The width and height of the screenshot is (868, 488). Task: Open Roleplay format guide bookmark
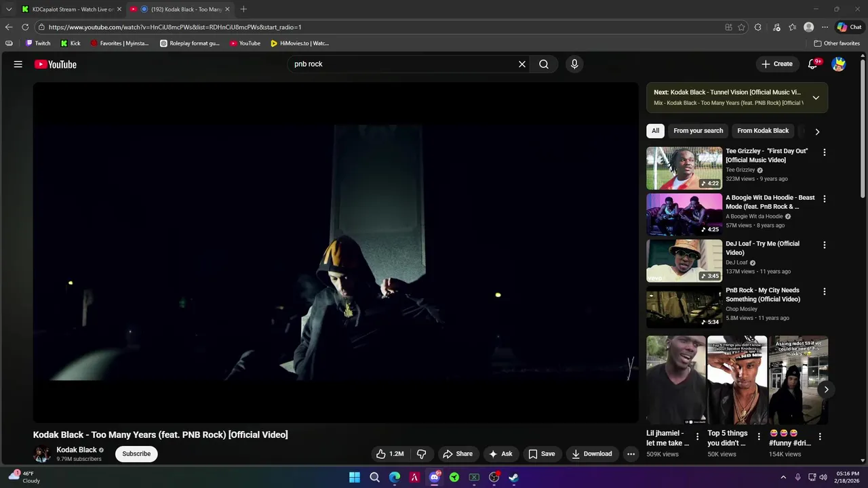(x=190, y=43)
